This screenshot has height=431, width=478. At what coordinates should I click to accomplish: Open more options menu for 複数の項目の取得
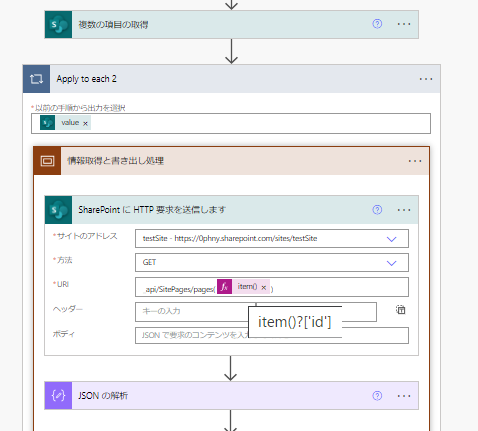(x=404, y=24)
